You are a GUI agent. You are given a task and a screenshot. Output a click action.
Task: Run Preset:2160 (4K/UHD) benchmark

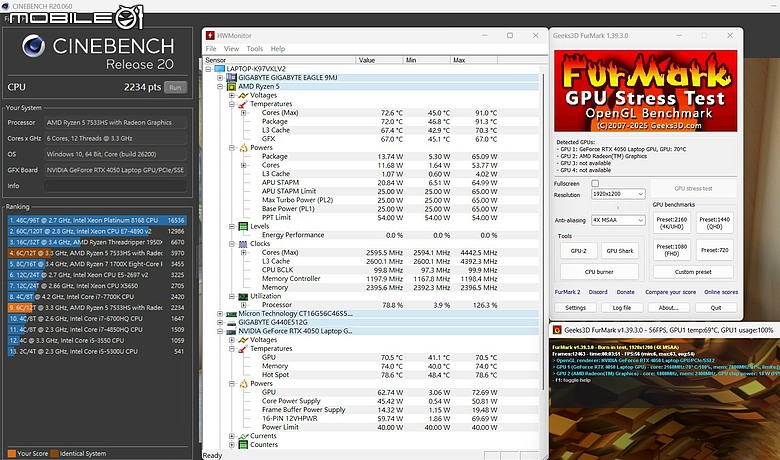pos(672,223)
